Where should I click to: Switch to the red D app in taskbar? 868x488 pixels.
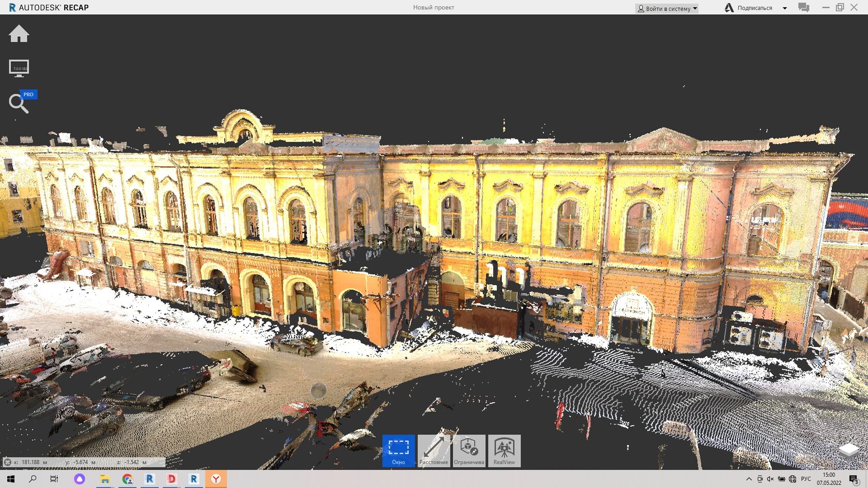pyautogui.click(x=172, y=479)
